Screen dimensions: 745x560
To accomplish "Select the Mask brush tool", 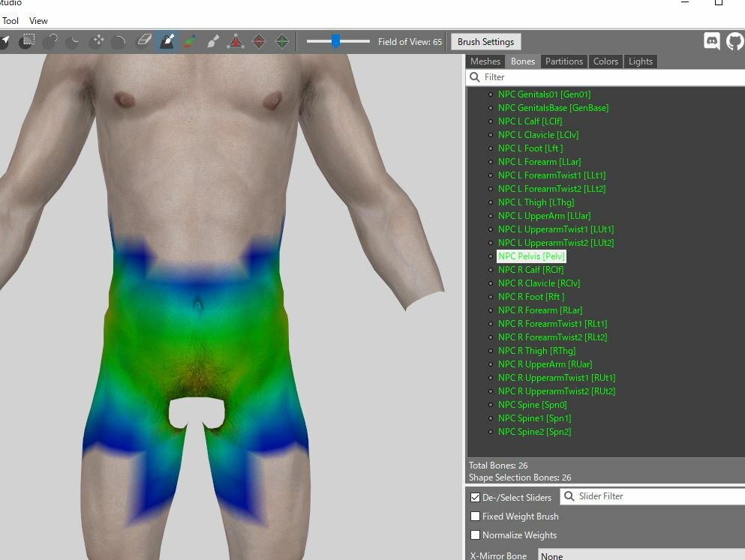I will (26, 41).
